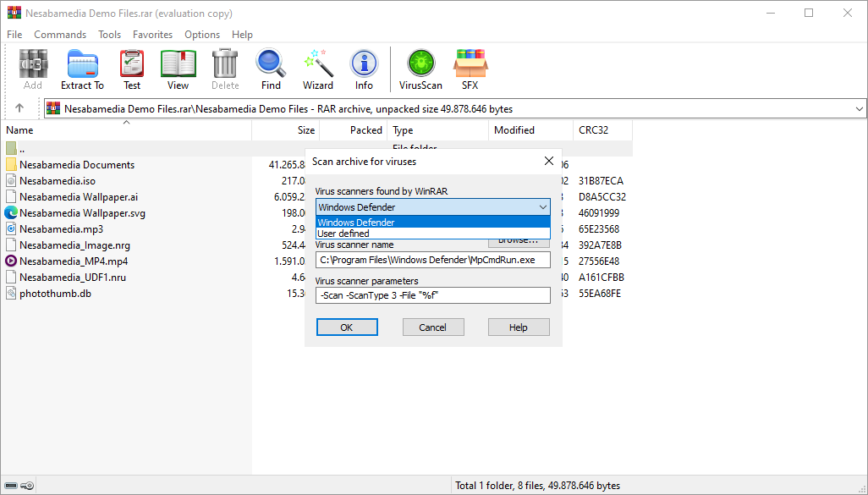
Task: Click the Help button in dialog
Action: [519, 327]
